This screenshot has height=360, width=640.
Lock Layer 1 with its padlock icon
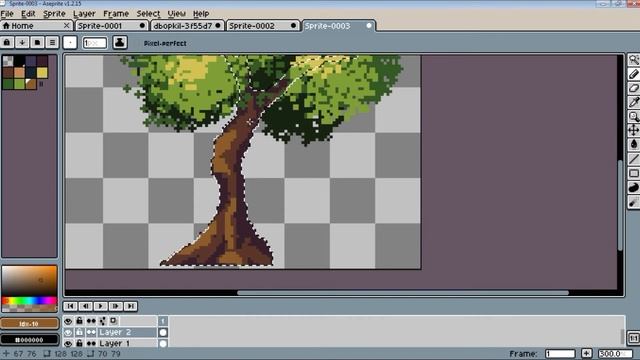click(80, 343)
